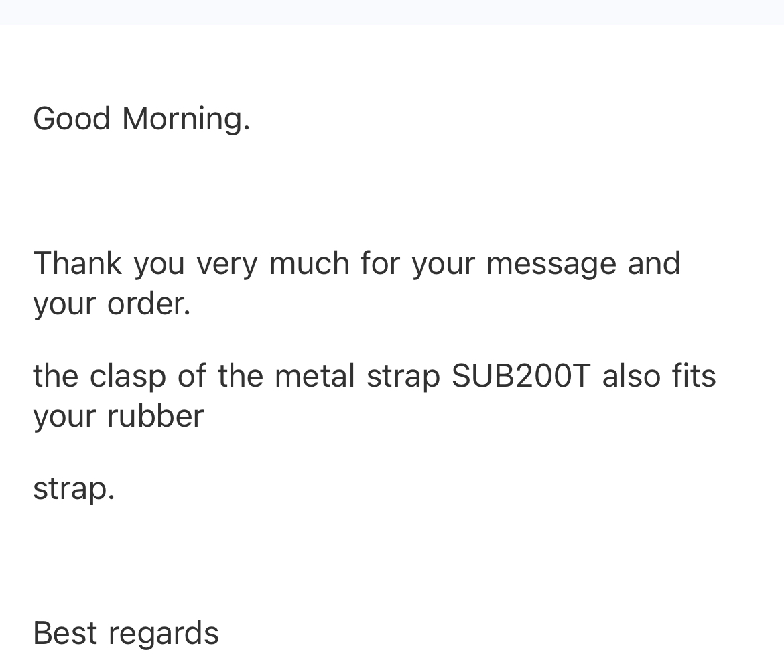Tap the word "and" ending the thank-you line

(x=653, y=263)
